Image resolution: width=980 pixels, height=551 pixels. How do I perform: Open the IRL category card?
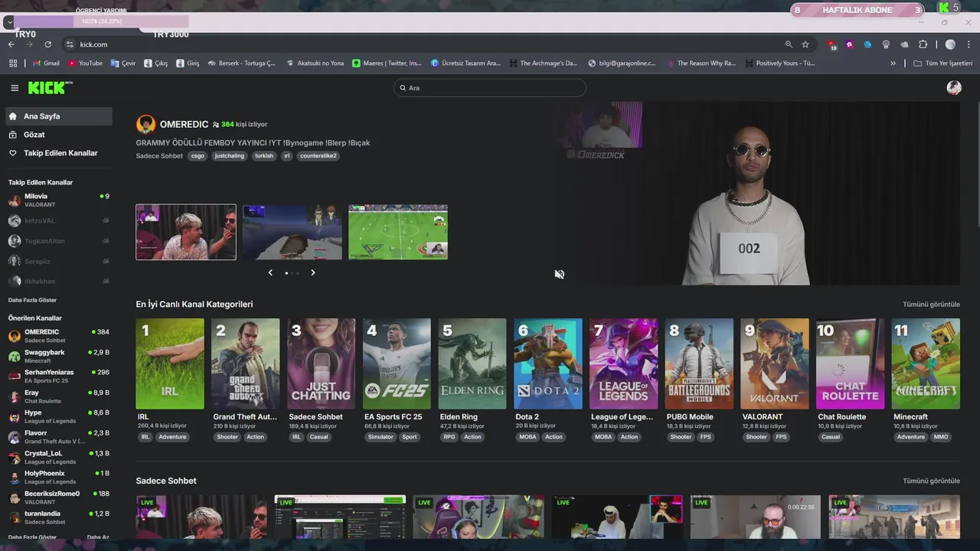170,364
